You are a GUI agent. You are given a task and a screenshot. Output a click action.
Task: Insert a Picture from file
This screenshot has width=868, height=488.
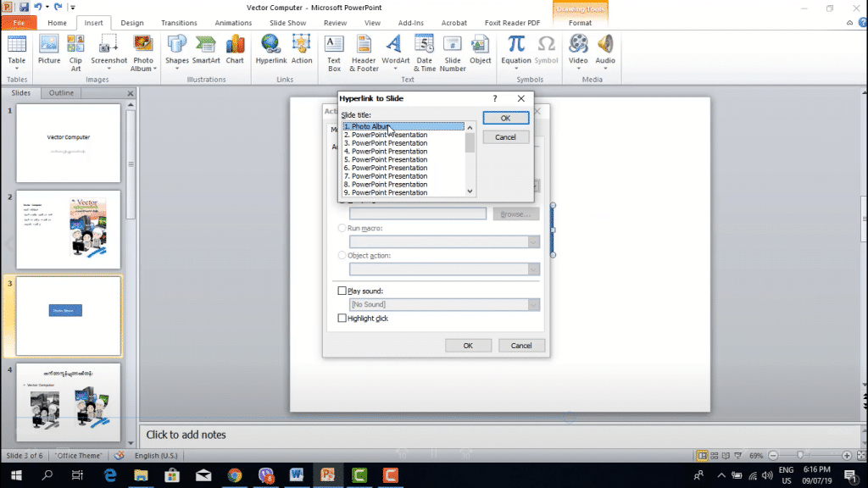pyautogui.click(x=48, y=48)
